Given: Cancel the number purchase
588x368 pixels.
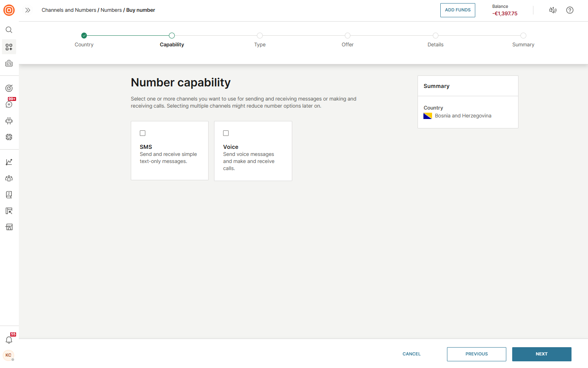Looking at the screenshot, I should point(411,354).
